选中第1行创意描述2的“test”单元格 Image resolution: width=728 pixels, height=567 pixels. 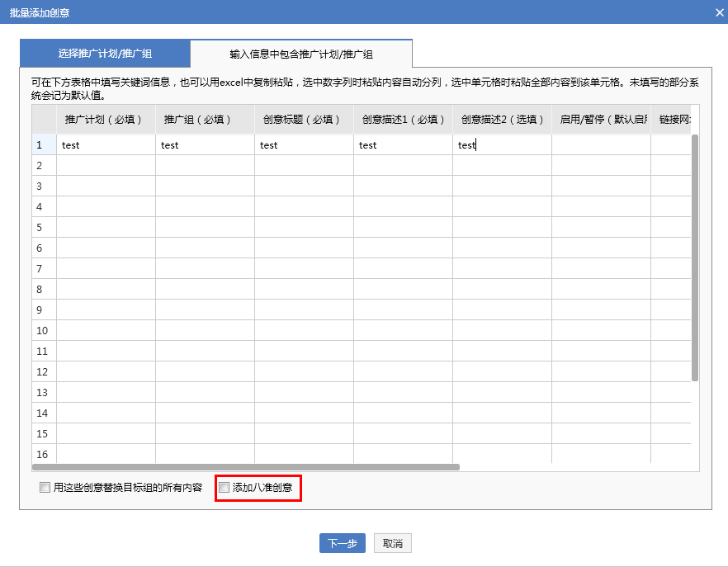(x=500, y=144)
